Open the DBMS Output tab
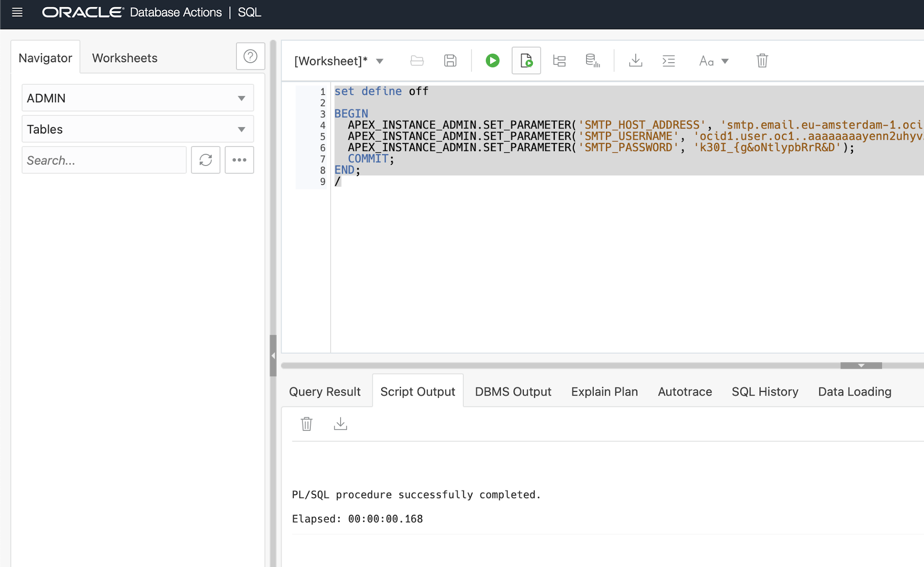 click(x=513, y=392)
